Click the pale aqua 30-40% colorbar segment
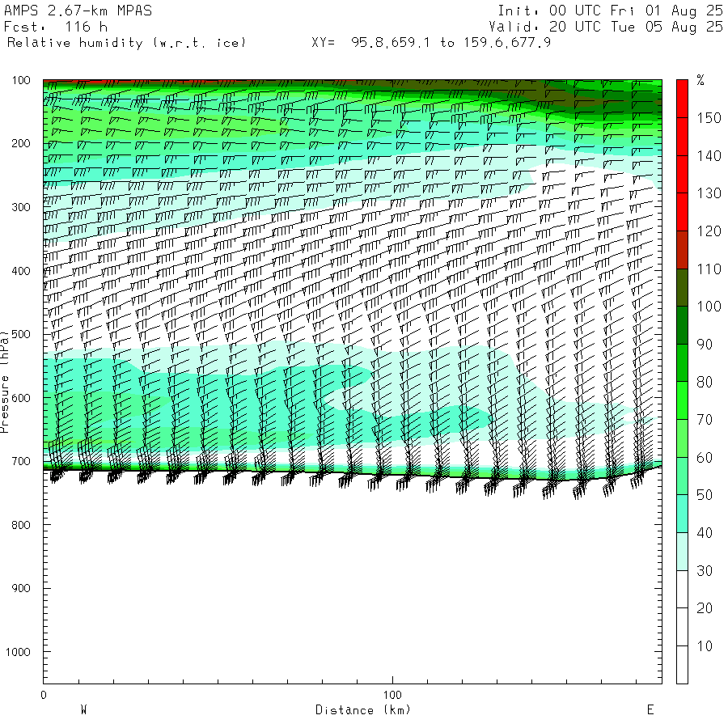The image size is (728, 728). click(x=682, y=552)
